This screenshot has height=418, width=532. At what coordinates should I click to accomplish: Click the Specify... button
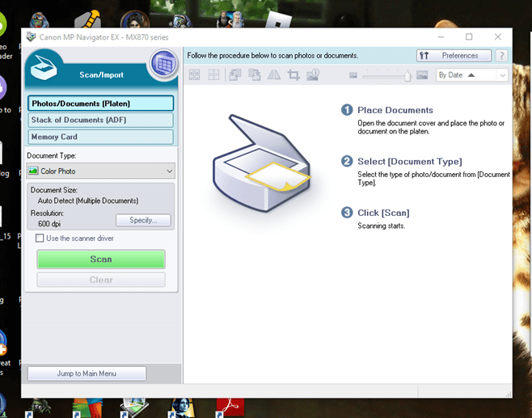[143, 220]
